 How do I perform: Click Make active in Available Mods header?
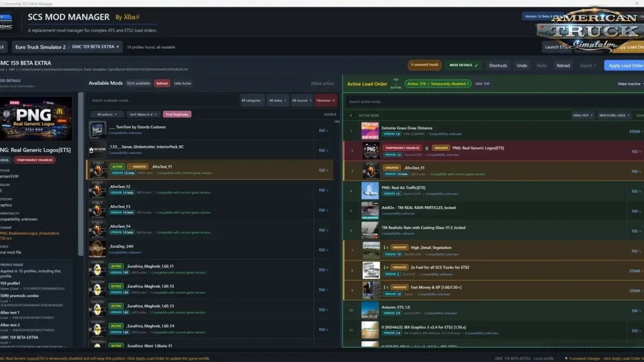click(323, 83)
